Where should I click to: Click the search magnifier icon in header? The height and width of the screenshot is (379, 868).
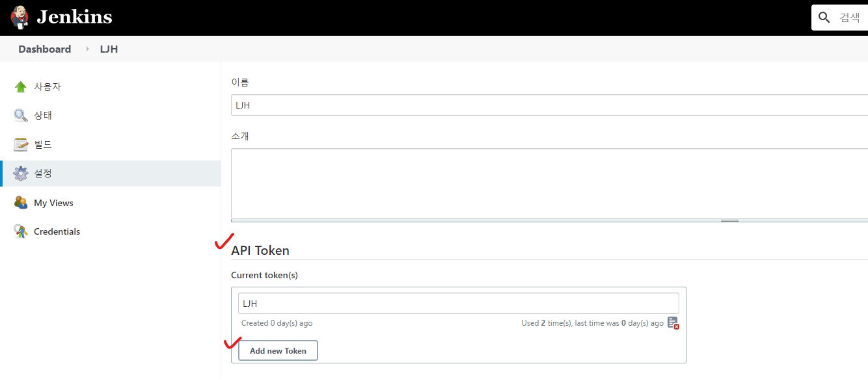(x=824, y=18)
